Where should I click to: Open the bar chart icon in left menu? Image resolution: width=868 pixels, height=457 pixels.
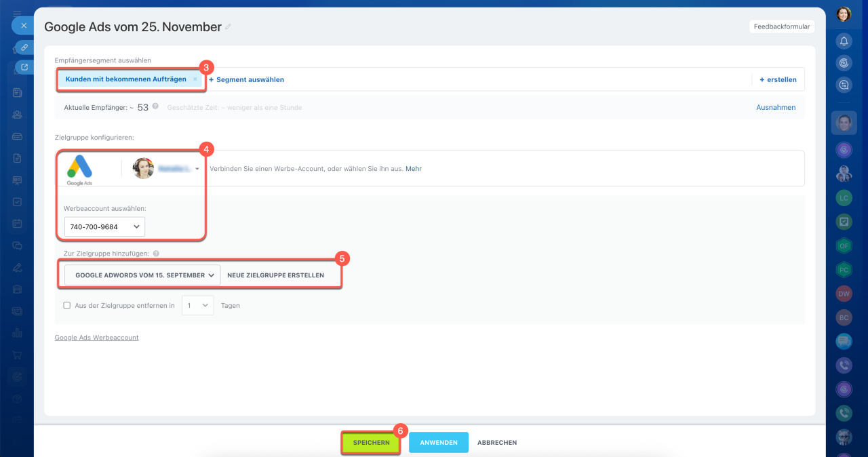click(x=18, y=333)
